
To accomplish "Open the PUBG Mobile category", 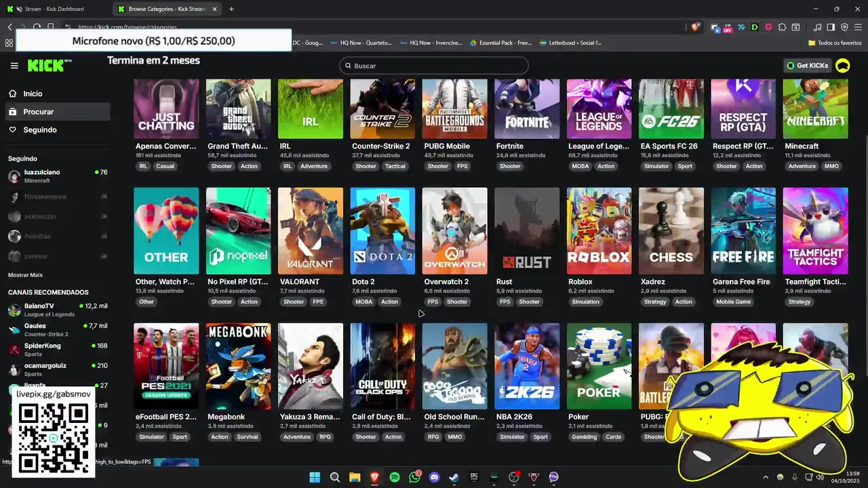I will (x=454, y=108).
